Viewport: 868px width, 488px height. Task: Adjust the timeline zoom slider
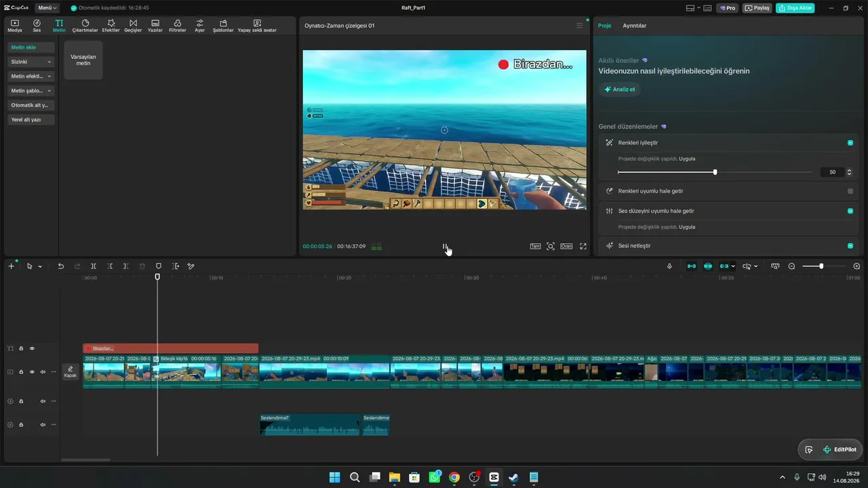pos(821,266)
